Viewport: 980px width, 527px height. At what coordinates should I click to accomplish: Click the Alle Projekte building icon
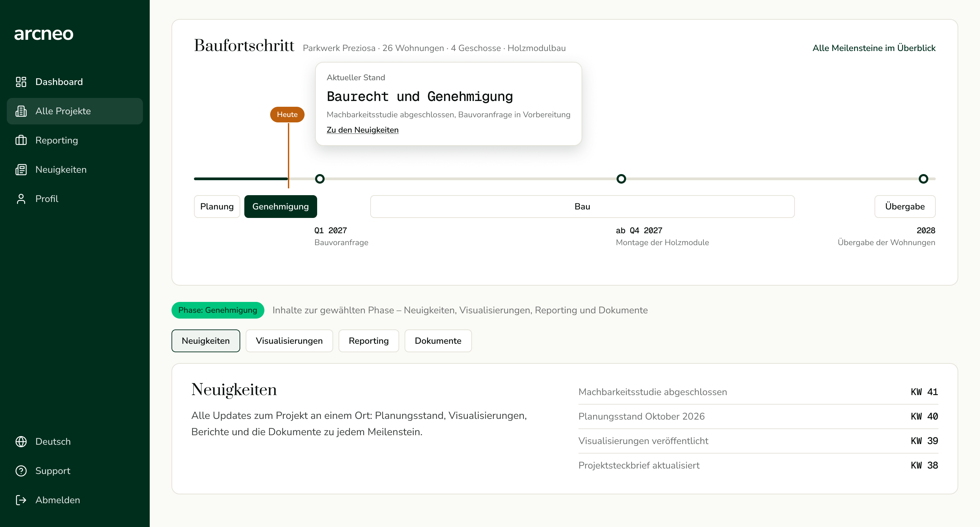point(21,111)
